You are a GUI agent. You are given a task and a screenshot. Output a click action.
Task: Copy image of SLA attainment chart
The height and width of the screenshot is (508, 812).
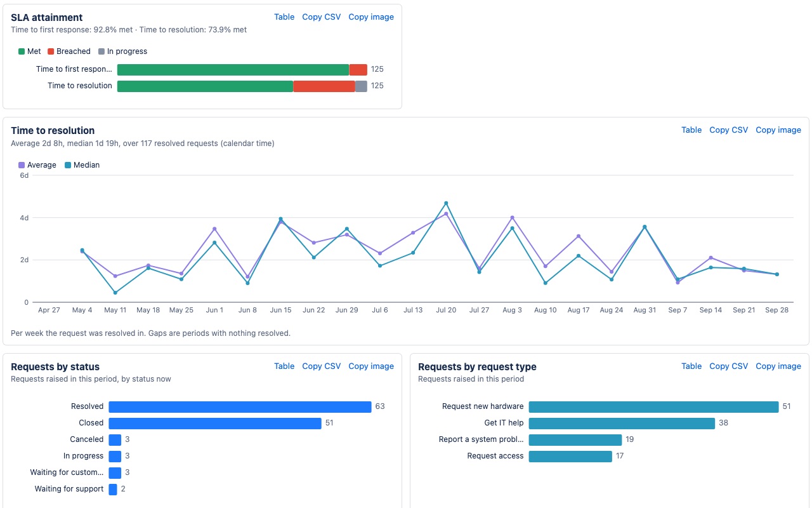(x=371, y=17)
